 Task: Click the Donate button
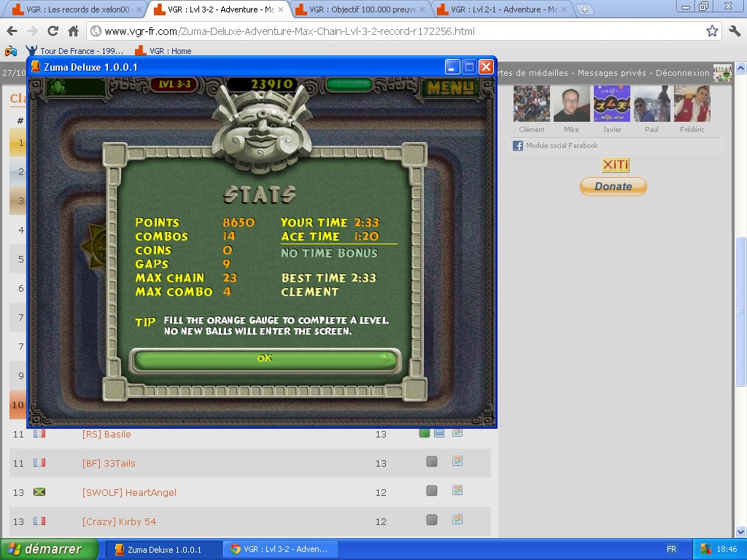pyautogui.click(x=613, y=187)
